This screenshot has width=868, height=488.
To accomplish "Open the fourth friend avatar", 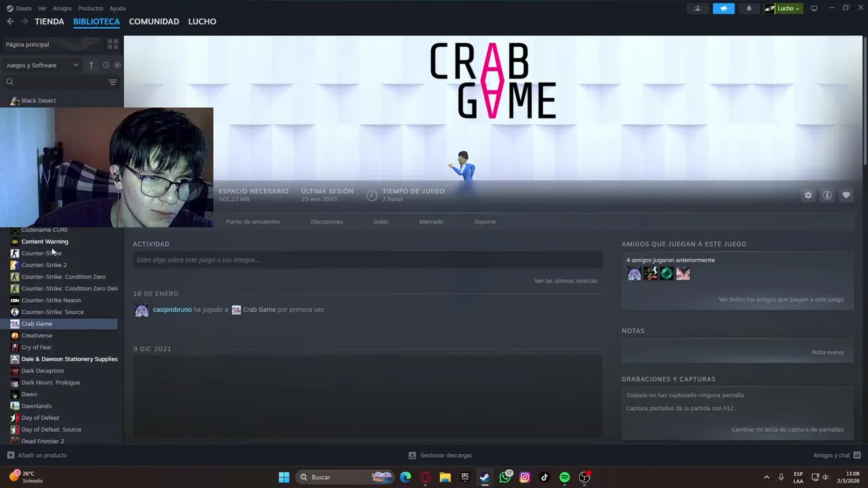I will (683, 273).
